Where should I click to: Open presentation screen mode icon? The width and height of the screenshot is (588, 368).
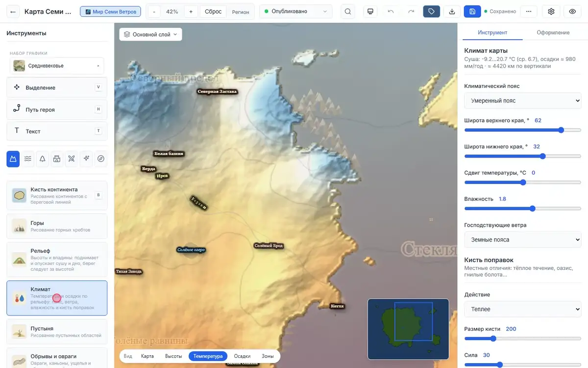pos(370,11)
